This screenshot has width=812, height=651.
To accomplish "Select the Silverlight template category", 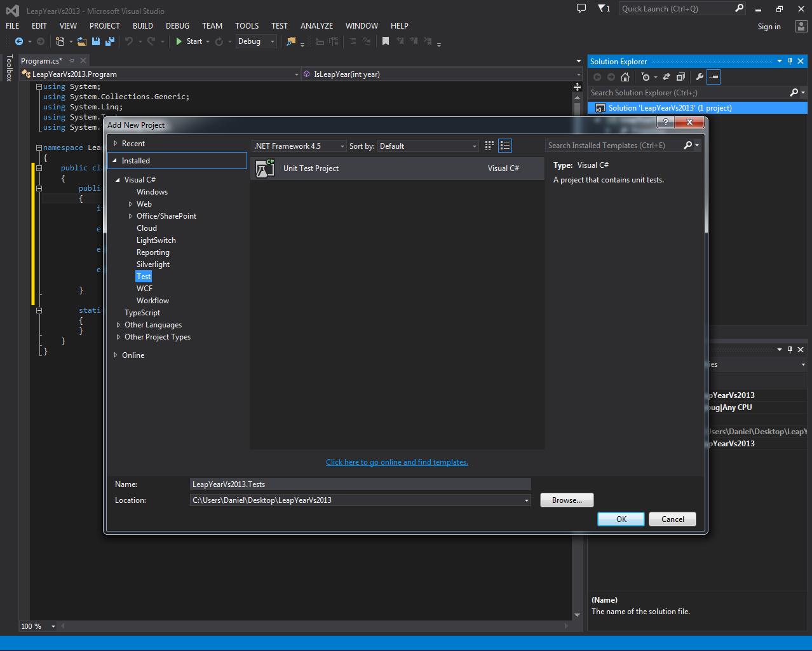I will click(x=153, y=264).
